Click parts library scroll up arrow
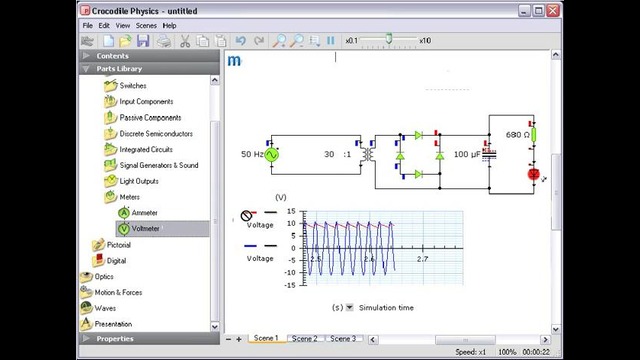 tap(215, 80)
